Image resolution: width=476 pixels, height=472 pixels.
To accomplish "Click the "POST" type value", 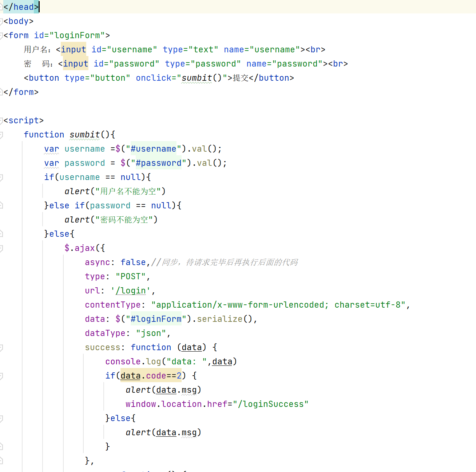I will click(x=131, y=276).
